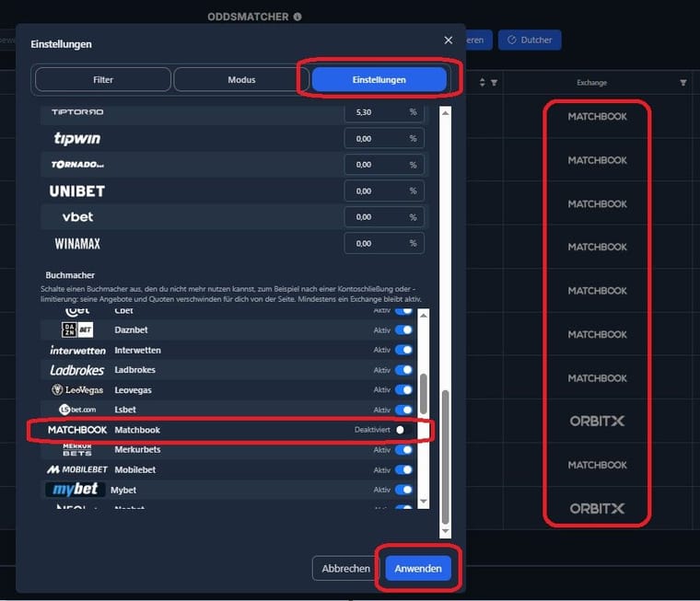The width and height of the screenshot is (700, 601).
Task: Click the Leovegas bookmaker name
Action: click(133, 390)
